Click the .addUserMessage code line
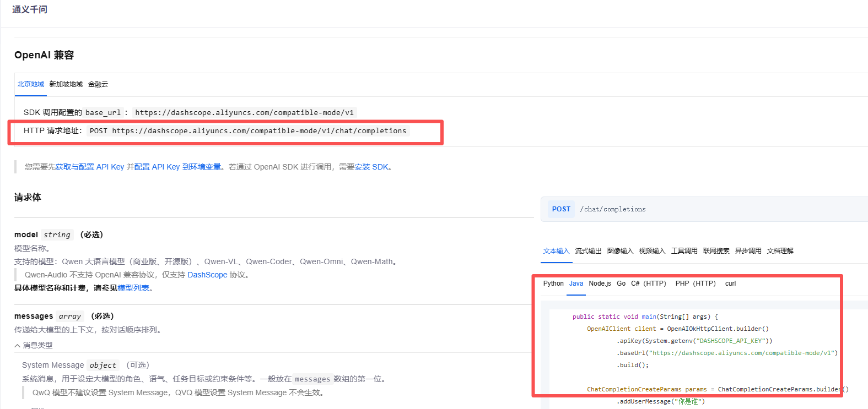 point(660,401)
